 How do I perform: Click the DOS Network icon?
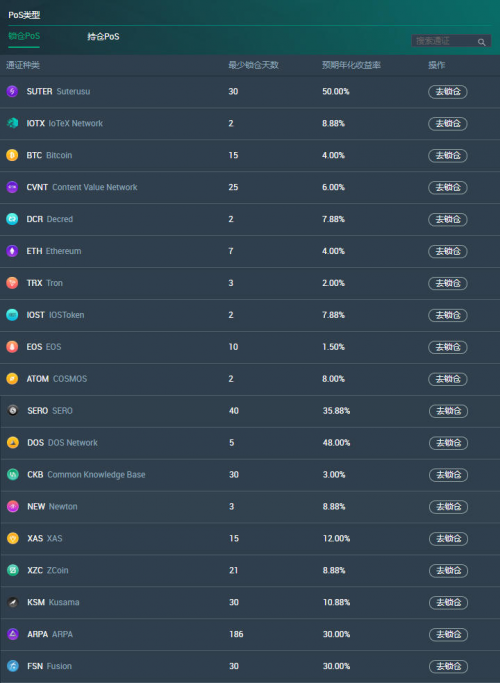click(x=13, y=443)
